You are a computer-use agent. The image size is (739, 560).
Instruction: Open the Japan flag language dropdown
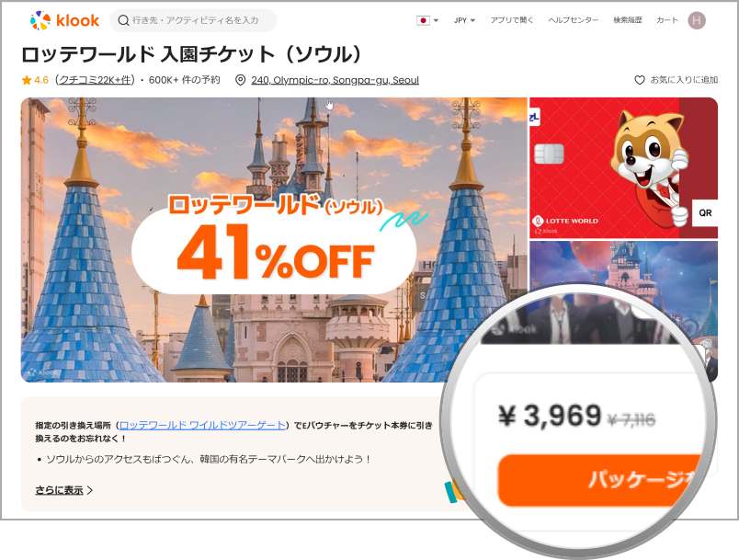[427, 20]
